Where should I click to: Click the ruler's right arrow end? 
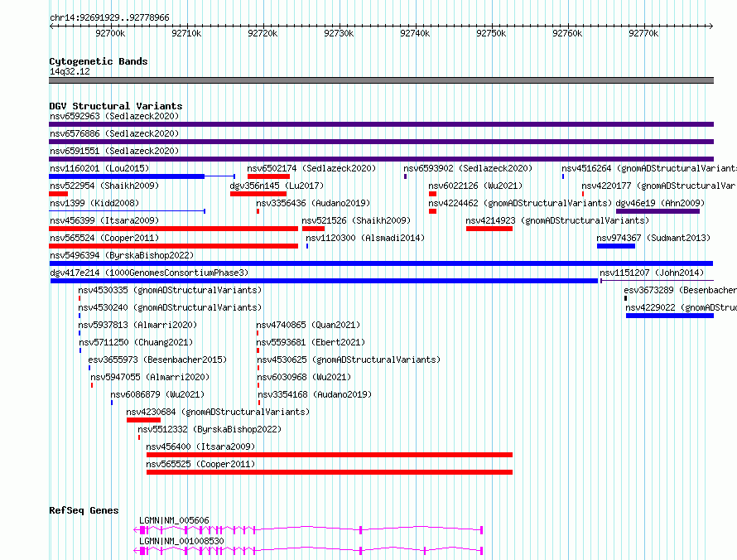(x=711, y=26)
